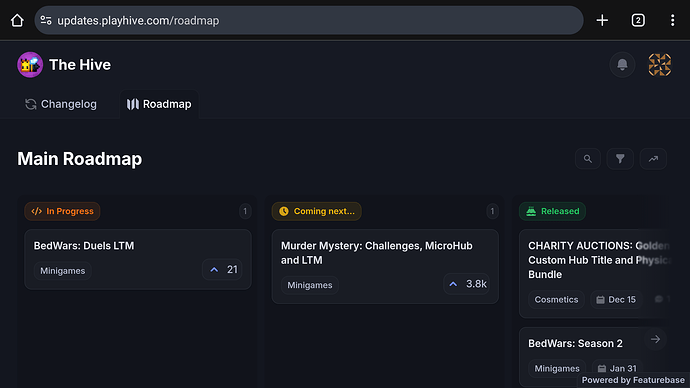Open the Powered by Featurebase link

point(633,380)
